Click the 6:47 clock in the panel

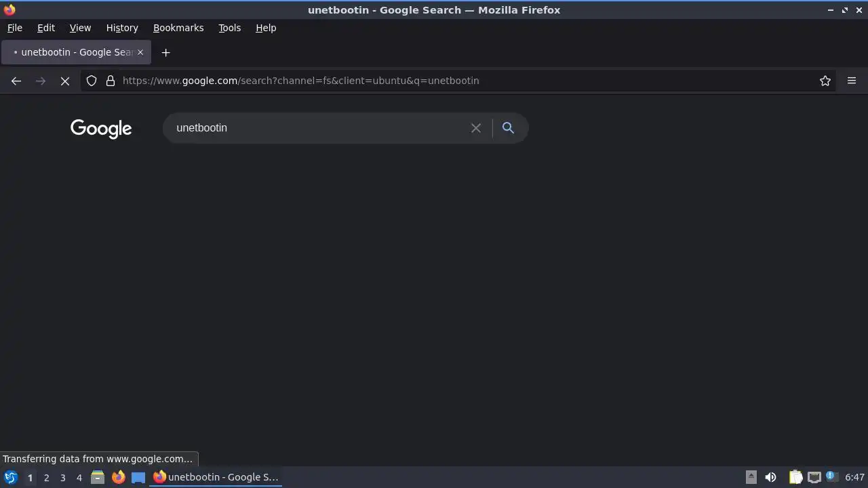click(854, 477)
